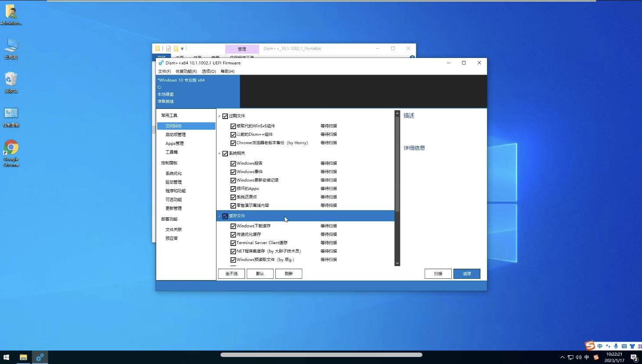Click the Dism++ gear logo in the title bar
Image resolution: width=642 pixels, height=364 pixels.
point(161,63)
